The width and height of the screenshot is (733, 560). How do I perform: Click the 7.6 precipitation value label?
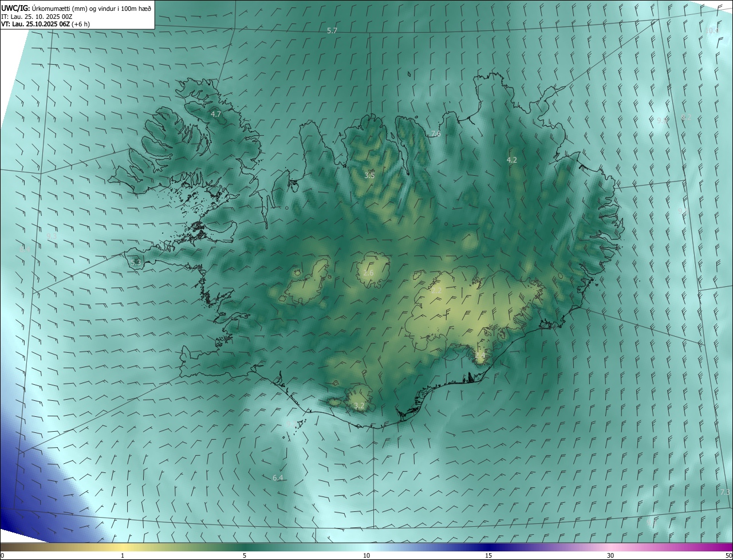pos(435,134)
